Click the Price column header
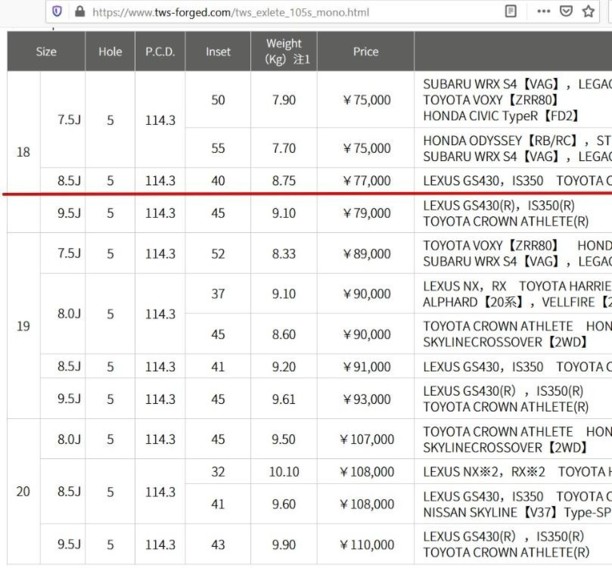Image resolution: width=612 pixels, height=568 pixels. [366, 52]
